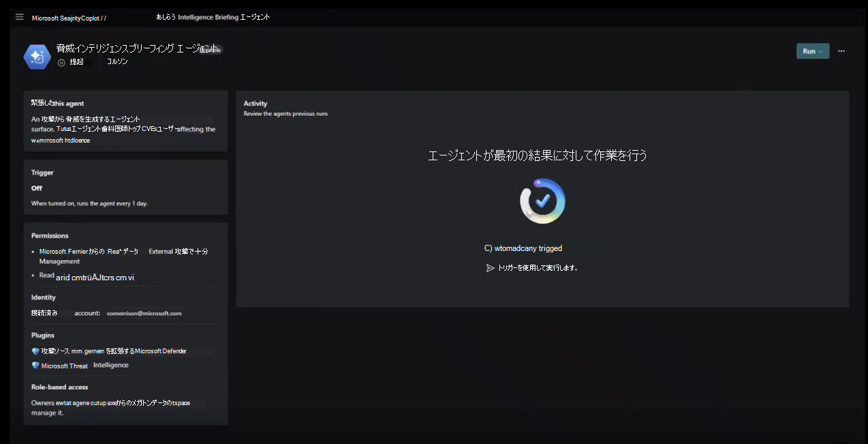Select the Intelligence Briefing agent breadcrumb
The image size is (868, 444).
click(213, 17)
